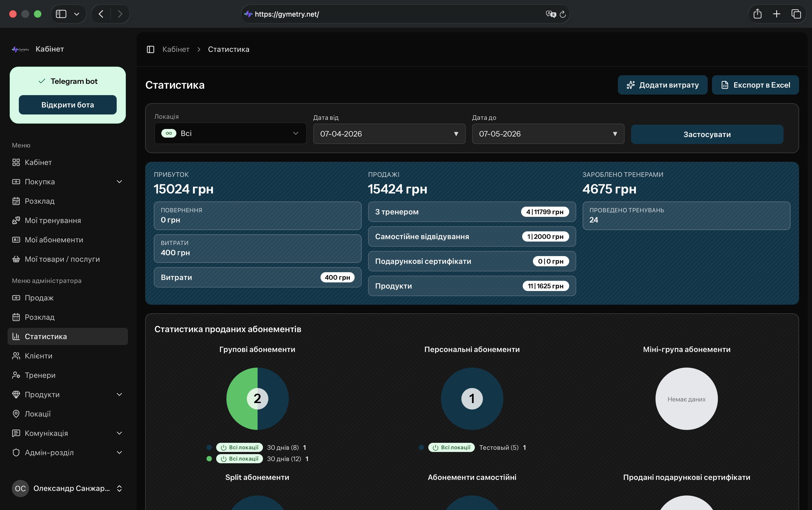Open the Дата від picker 07-04-2026
Screen dimensions: 812x510
click(x=389, y=134)
